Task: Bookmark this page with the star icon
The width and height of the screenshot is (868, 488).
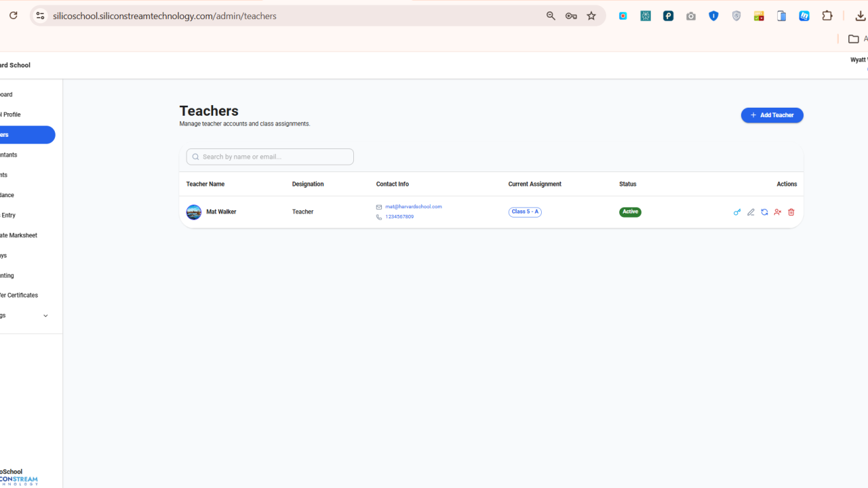Action: coord(591,16)
